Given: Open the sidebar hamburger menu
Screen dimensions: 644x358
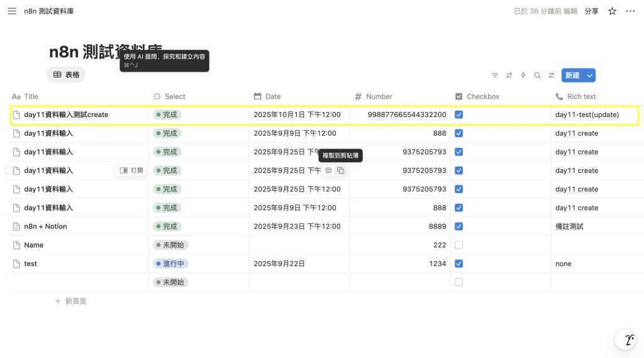Looking at the screenshot, I should pyautogui.click(x=12, y=11).
